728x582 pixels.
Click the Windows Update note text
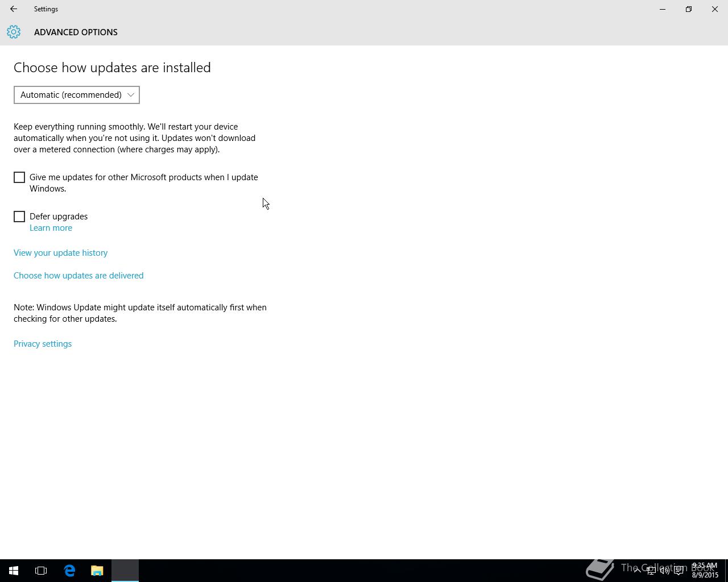pos(140,313)
